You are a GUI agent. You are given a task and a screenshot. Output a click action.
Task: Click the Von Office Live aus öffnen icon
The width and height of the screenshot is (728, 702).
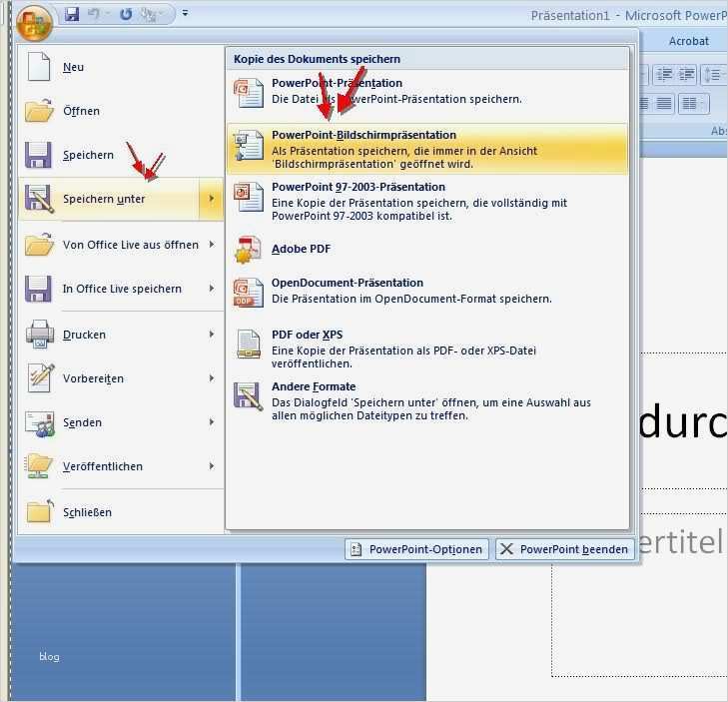pyautogui.click(x=39, y=245)
